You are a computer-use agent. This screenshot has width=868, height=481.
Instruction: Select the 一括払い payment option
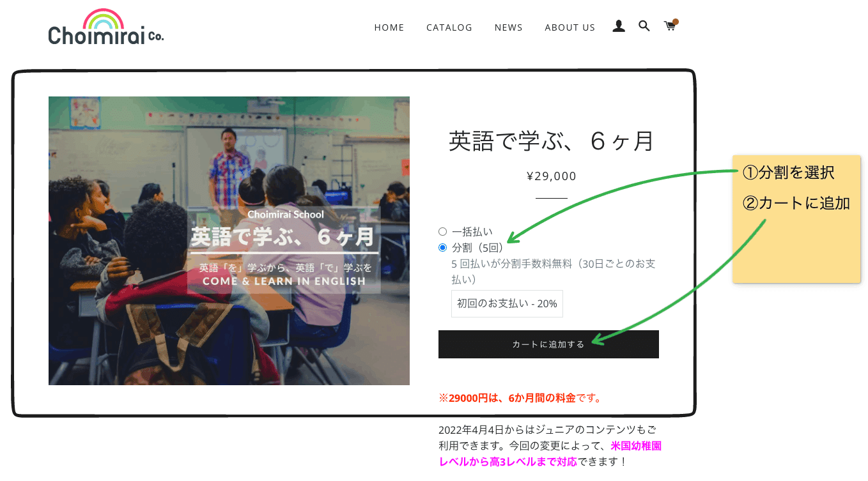pos(442,232)
